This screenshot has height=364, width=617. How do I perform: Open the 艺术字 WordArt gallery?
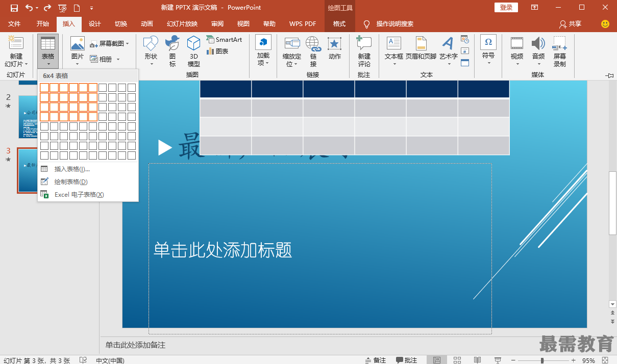(448, 51)
